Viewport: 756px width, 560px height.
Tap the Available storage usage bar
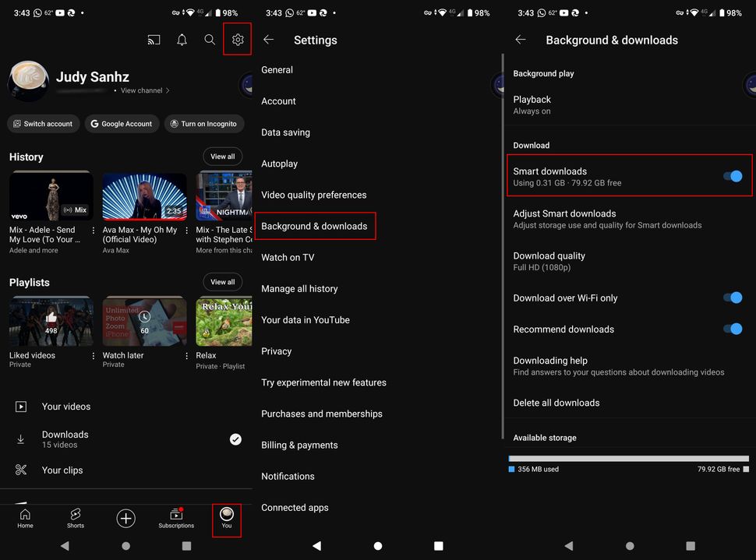click(628, 458)
